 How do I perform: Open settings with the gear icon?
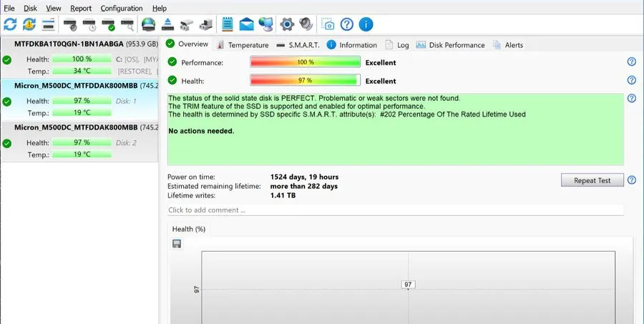point(287,24)
